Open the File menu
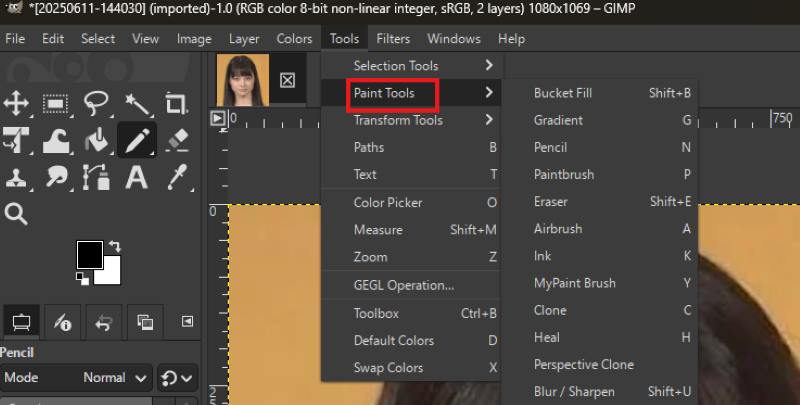Screen dimensions: 800x405 pos(15,39)
